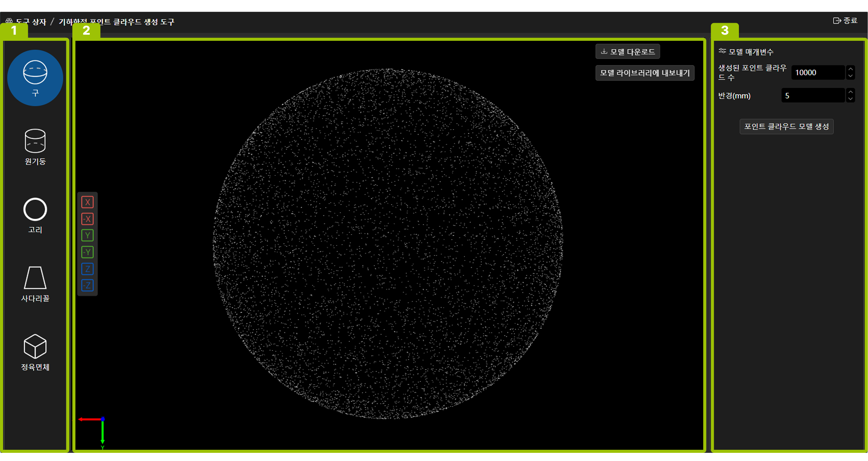Select the 구 (sphere) shape icon
This screenshot has width=868, height=461.
coord(35,78)
